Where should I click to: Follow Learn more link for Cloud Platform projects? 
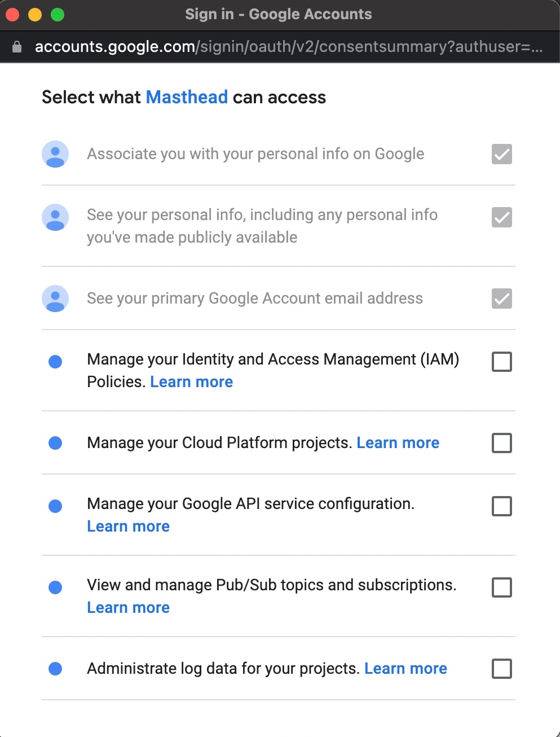pos(398,443)
